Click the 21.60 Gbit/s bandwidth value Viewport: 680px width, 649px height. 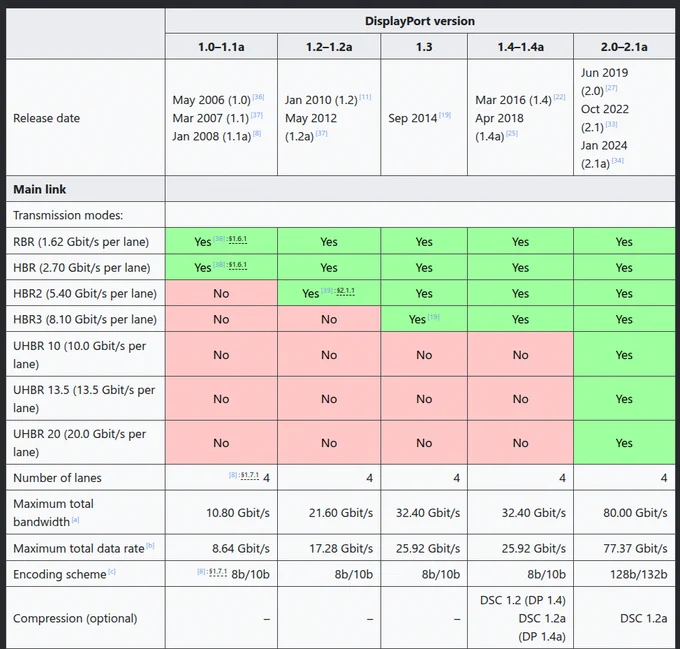[341, 513]
